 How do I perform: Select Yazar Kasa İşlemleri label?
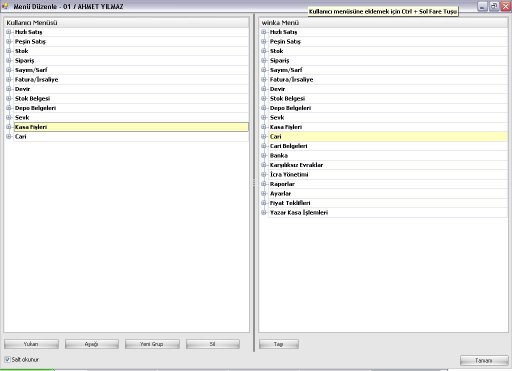(x=299, y=212)
